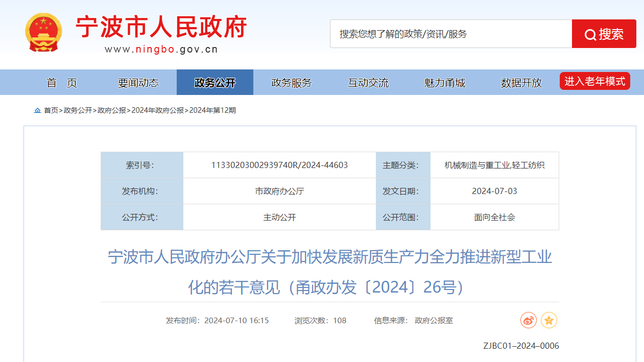This screenshot has height=362, width=644.
Task: Click the 进入老年模式 button
Action: point(594,80)
